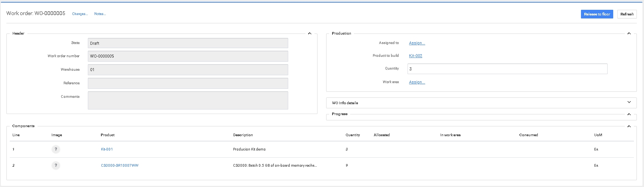Click the placeholder image icon for Kit-001
The height and width of the screenshot is (187, 644).
[56, 149]
